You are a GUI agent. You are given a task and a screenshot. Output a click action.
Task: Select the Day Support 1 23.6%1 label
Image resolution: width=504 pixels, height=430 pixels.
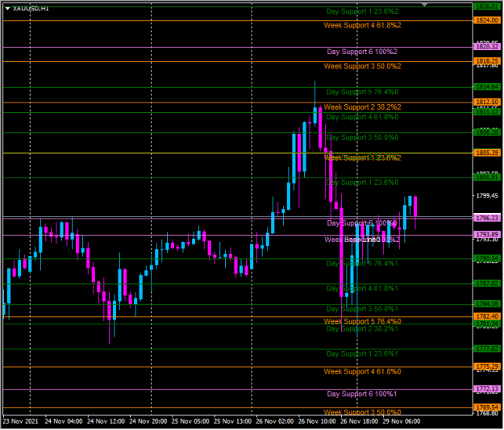[x=362, y=354]
